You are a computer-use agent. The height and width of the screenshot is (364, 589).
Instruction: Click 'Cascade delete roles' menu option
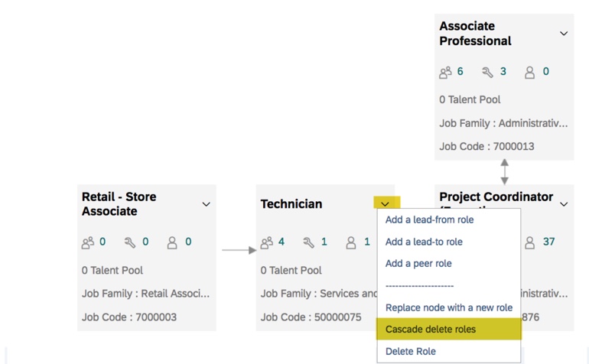(x=431, y=329)
